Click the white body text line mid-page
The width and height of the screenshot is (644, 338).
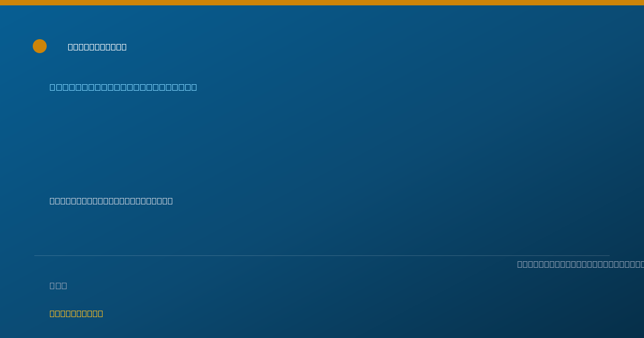point(111,201)
